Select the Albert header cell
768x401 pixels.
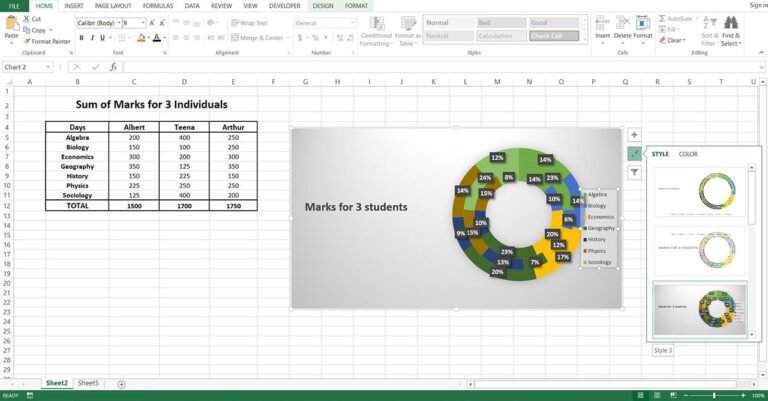pyautogui.click(x=134, y=127)
